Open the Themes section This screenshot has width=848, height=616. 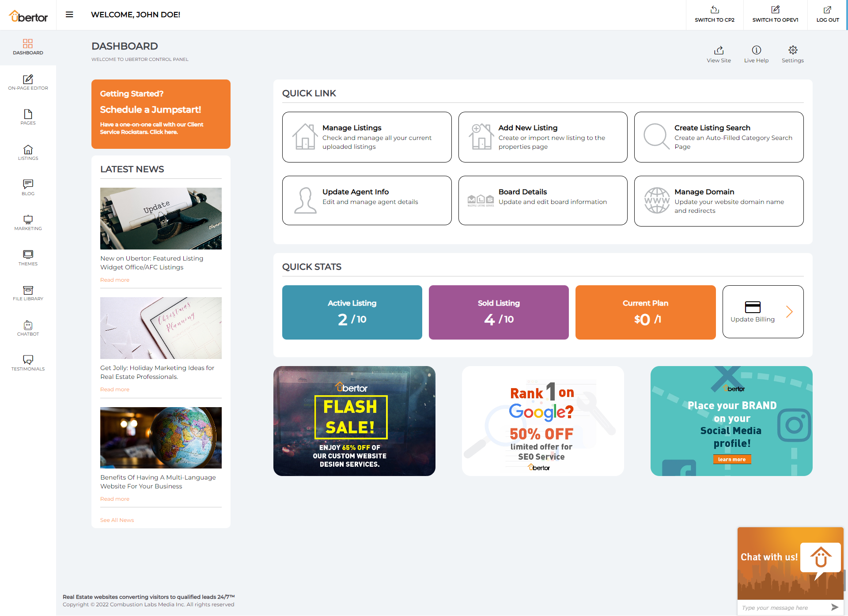pyautogui.click(x=28, y=257)
